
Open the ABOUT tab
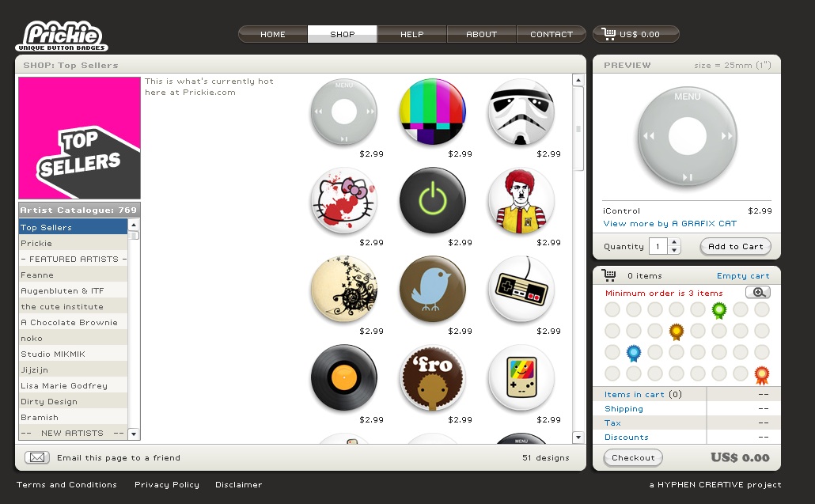click(481, 34)
